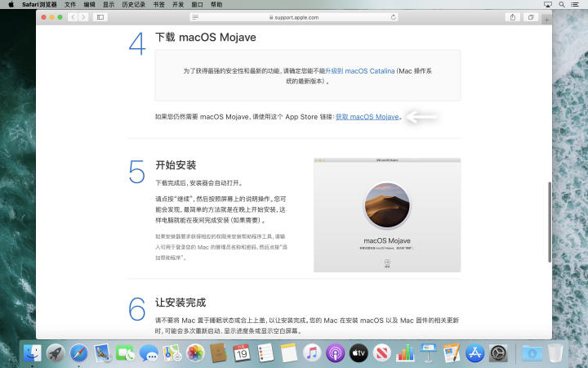Open News in the Dock

(x=381, y=353)
